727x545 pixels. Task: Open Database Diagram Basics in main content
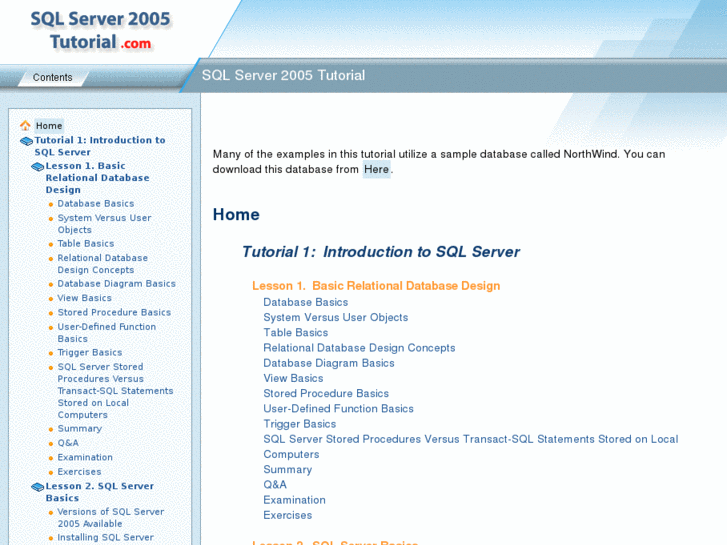[329, 363]
